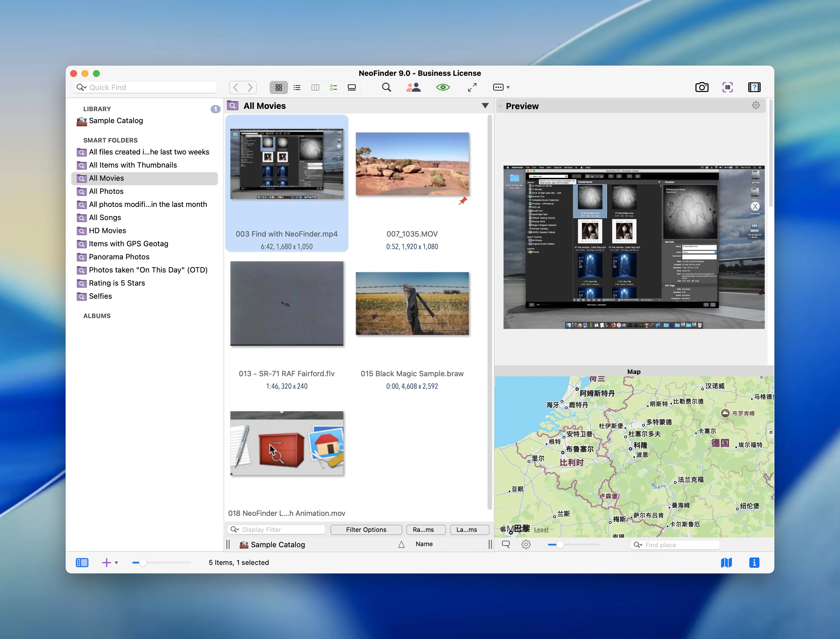Click the barcode scanner icon
The width and height of the screenshot is (840, 639).
coord(727,87)
